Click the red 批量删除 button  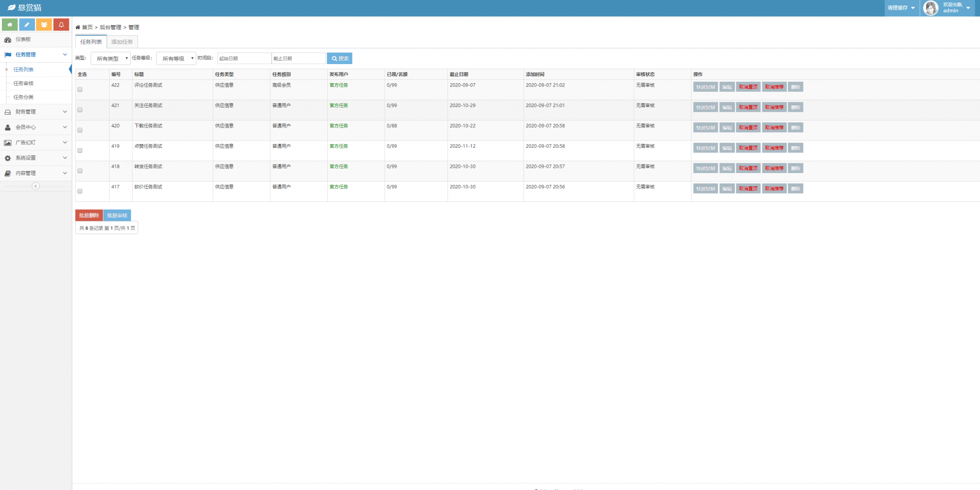89,216
